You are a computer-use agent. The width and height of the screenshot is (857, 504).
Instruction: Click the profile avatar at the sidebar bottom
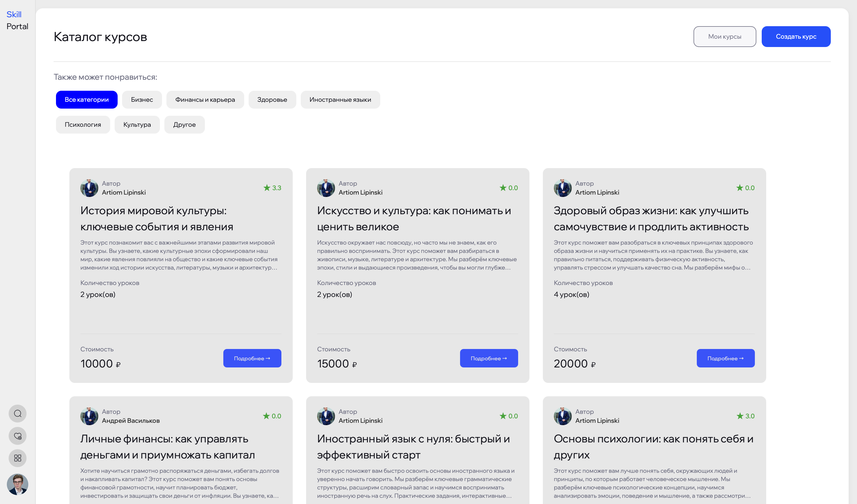click(x=17, y=484)
